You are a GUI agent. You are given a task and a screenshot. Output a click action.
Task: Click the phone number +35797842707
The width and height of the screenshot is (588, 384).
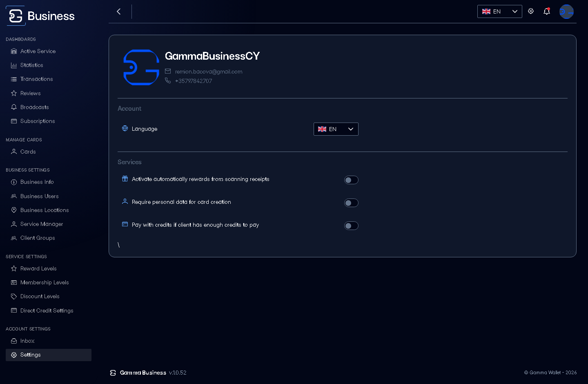coord(194,81)
